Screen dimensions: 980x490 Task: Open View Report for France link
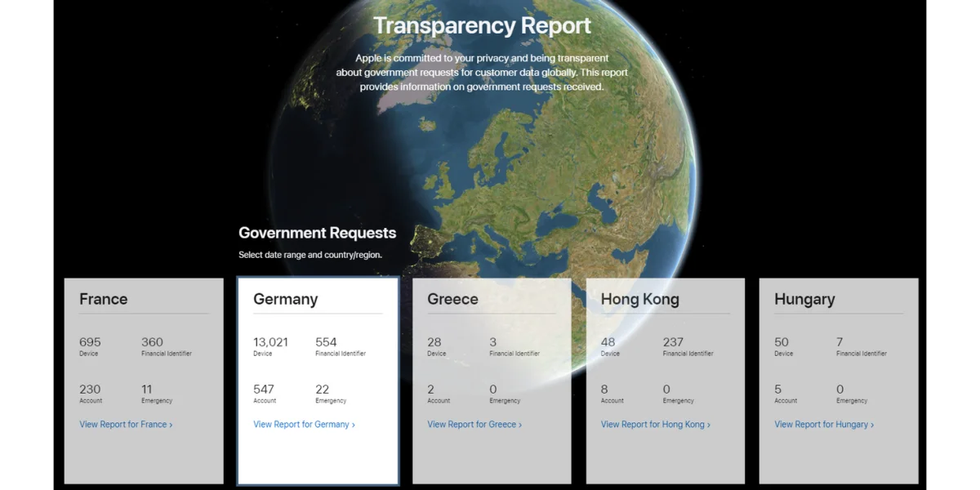(x=126, y=425)
